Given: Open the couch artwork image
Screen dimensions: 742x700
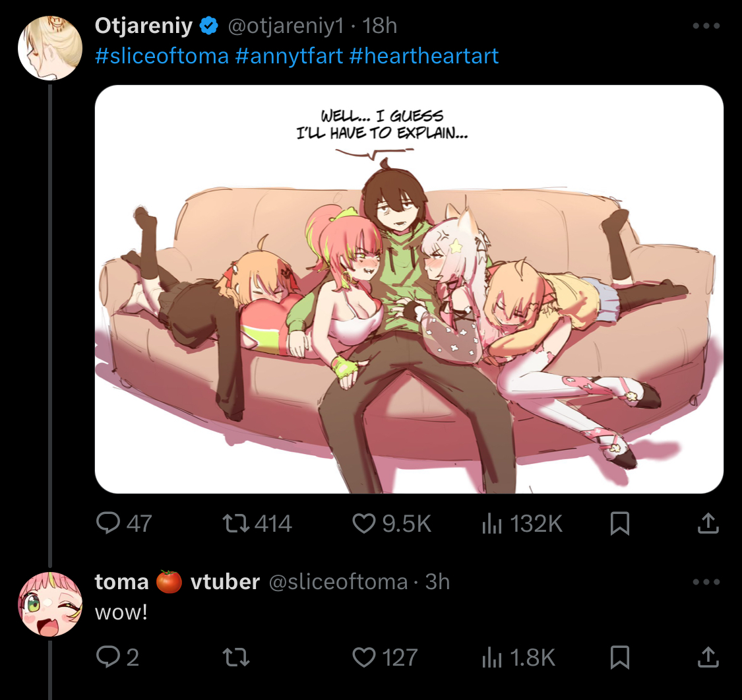Looking at the screenshot, I should click(x=409, y=289).
